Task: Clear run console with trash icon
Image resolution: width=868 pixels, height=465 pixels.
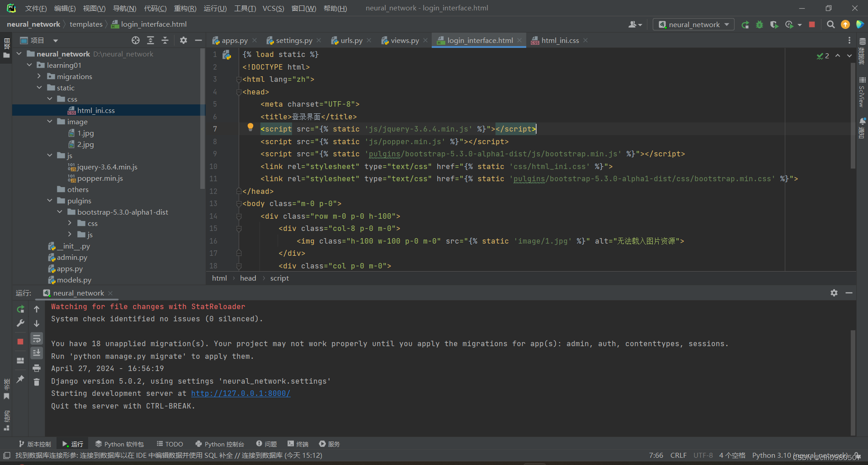Action: [x=37, y=382]
